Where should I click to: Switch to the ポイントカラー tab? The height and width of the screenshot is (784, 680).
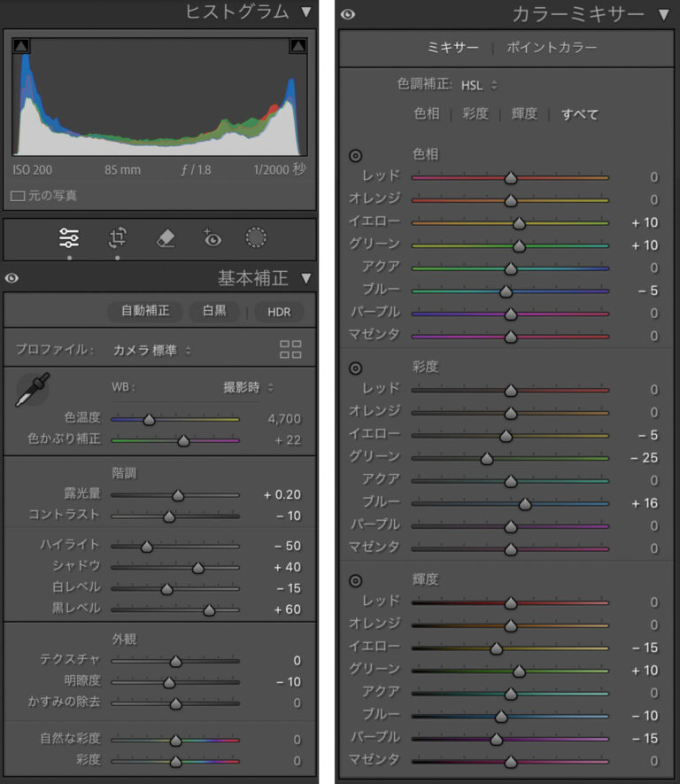point(552,47)
